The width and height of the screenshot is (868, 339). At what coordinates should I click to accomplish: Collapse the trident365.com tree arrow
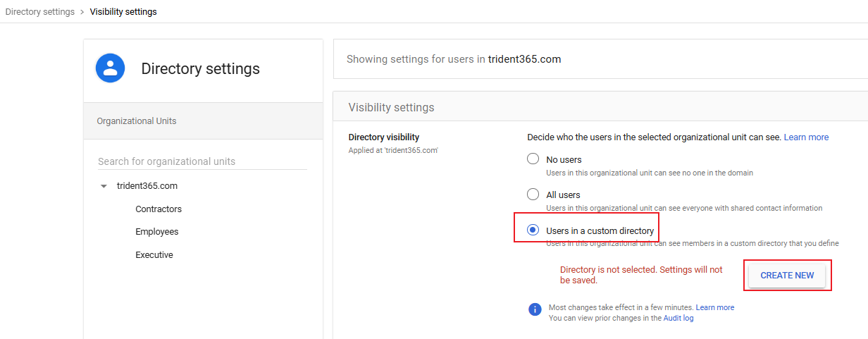tap(104, 187)
